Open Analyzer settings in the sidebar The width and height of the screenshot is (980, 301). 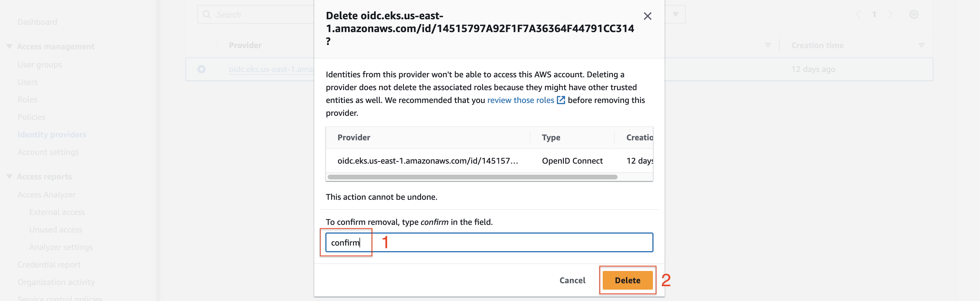click(61, 247)
